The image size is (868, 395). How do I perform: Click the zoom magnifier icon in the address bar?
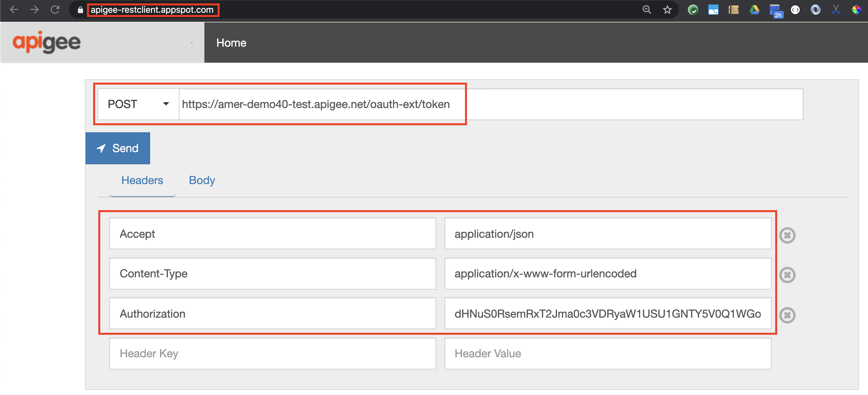647,10
